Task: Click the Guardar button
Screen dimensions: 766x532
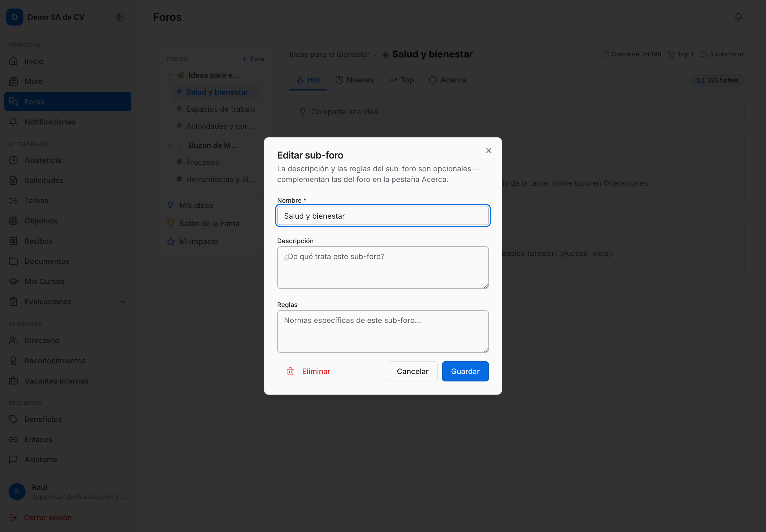Action: click(x=465, y=371)
